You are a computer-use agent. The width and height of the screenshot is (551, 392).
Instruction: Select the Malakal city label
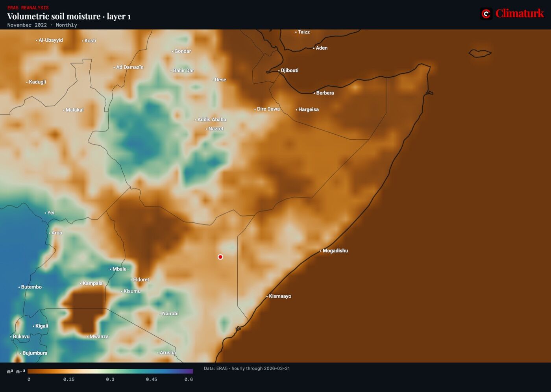click(x=74, y=110)
